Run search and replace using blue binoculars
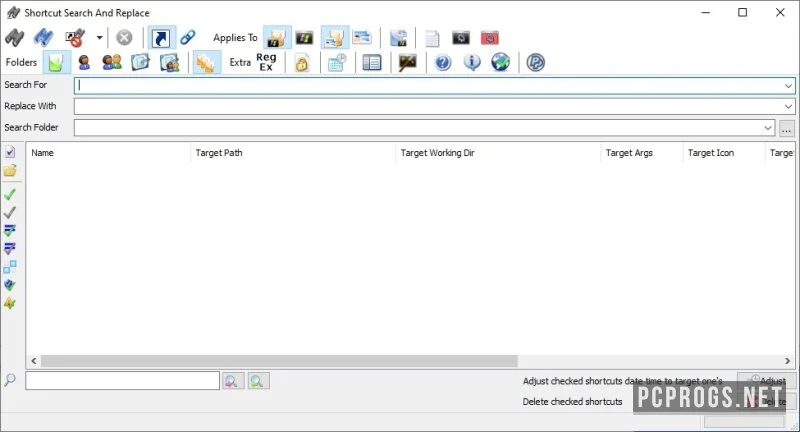The image size is (800, 432). [43, 38]
